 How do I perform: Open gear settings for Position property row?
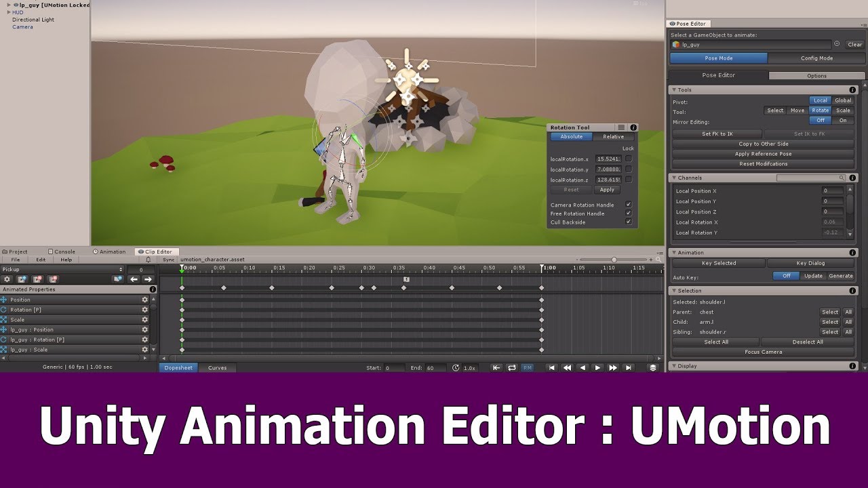pos(144,300)
